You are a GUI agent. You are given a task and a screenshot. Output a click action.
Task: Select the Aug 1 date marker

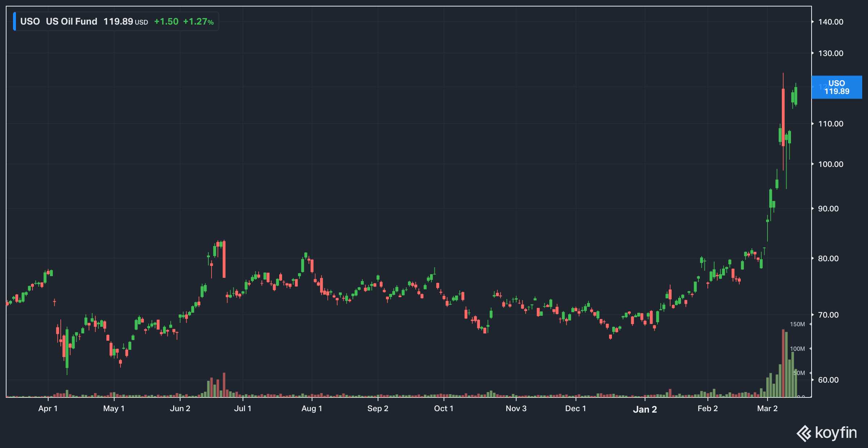[x=312, y=408]
